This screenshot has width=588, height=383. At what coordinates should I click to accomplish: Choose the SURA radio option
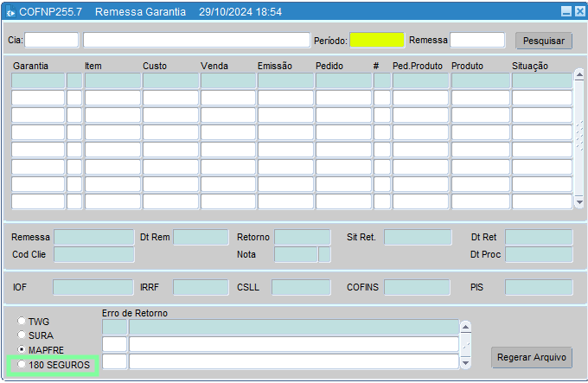click(x=22, y=335)
